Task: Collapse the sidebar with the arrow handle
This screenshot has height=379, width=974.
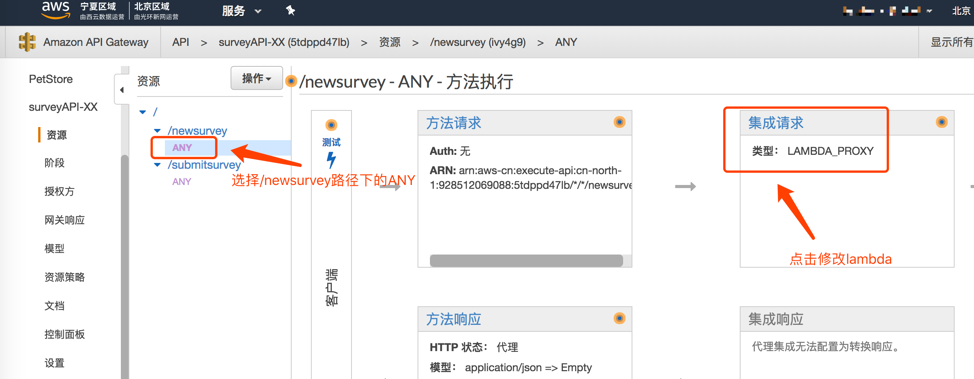Action: pos(122,89)
